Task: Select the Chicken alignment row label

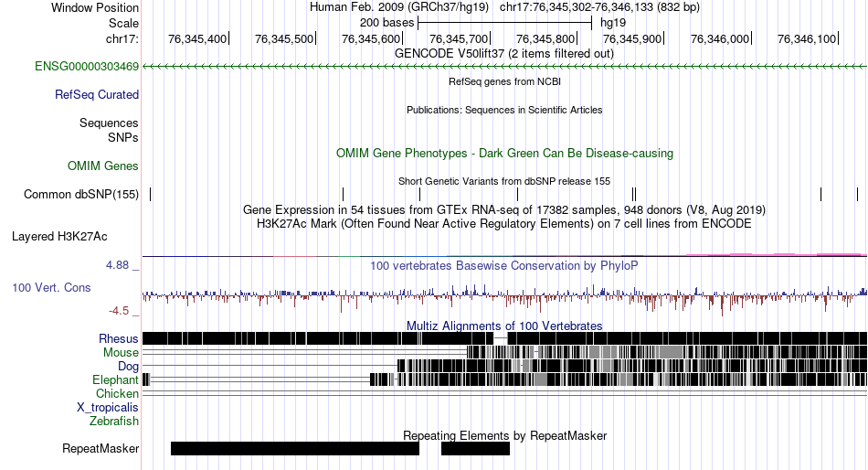Action: pos(117,393)
